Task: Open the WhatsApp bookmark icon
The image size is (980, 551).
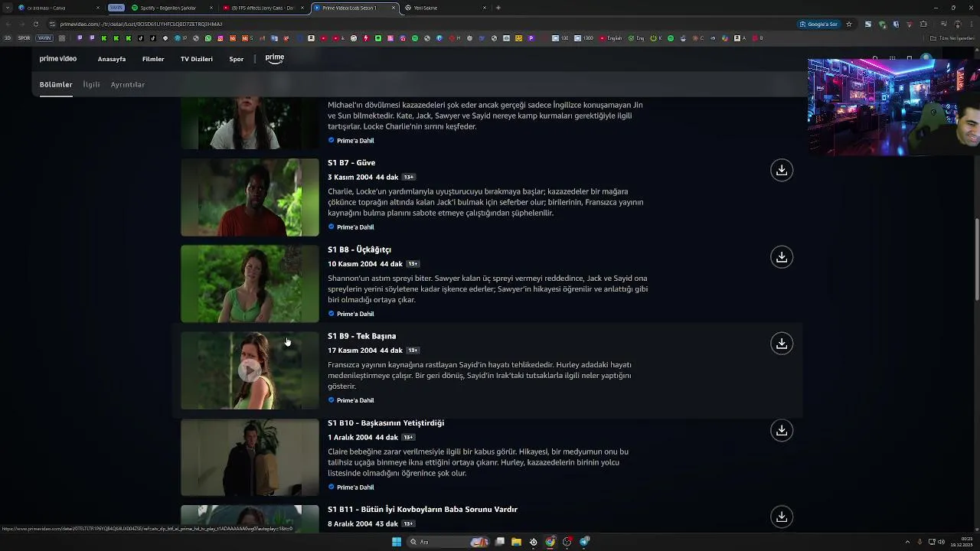Action: pos(207,38)
